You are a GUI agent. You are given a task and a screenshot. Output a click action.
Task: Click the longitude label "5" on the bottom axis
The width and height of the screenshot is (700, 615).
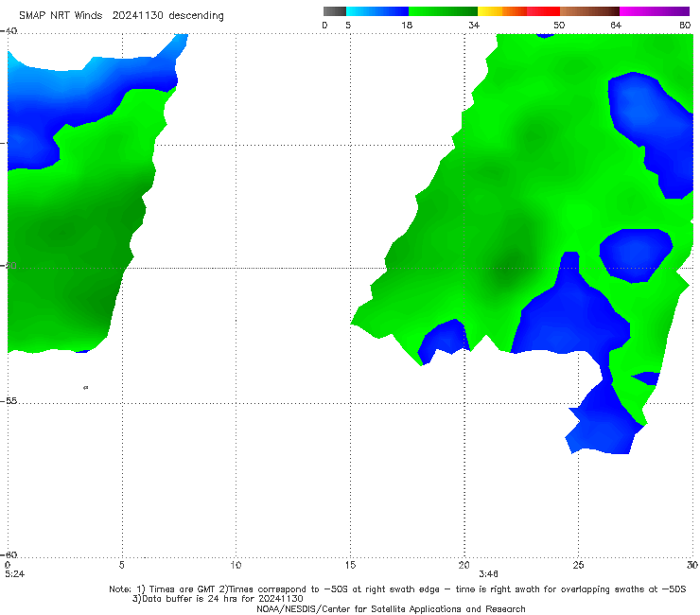[x=121, y=566]
